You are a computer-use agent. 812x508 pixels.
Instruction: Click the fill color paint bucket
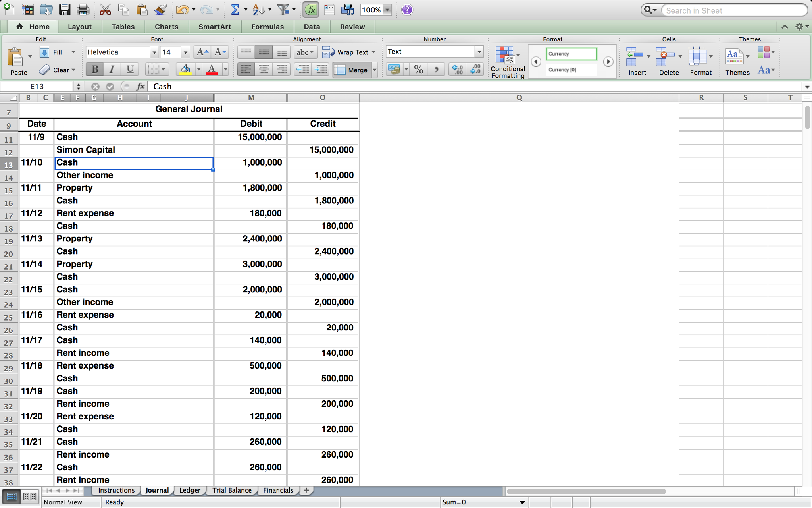point(185,70)
